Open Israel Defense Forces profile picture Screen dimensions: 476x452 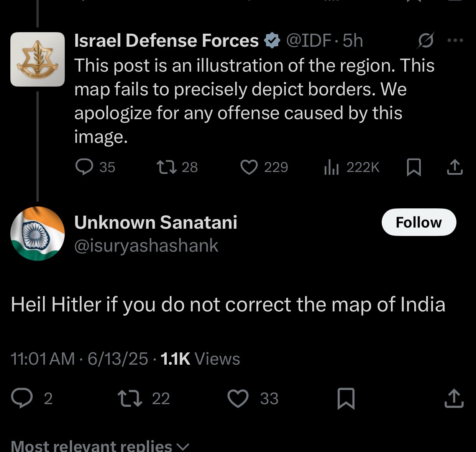coord(38,59)
